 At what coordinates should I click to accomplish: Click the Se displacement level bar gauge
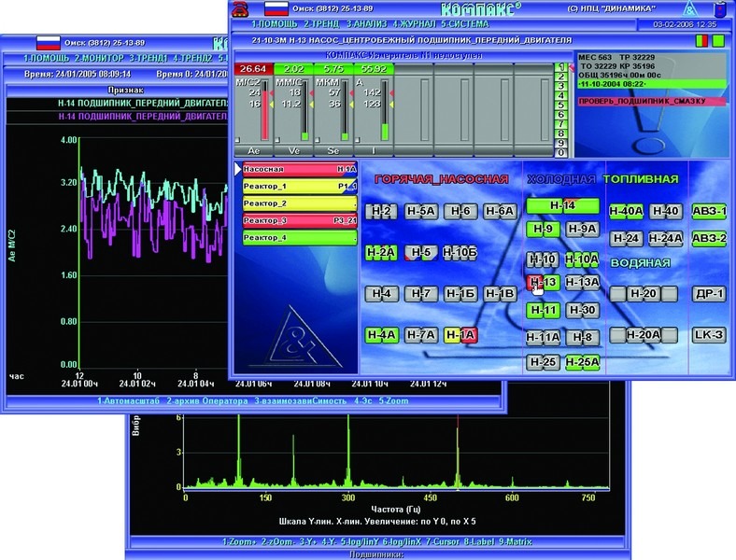pos(345,110)
